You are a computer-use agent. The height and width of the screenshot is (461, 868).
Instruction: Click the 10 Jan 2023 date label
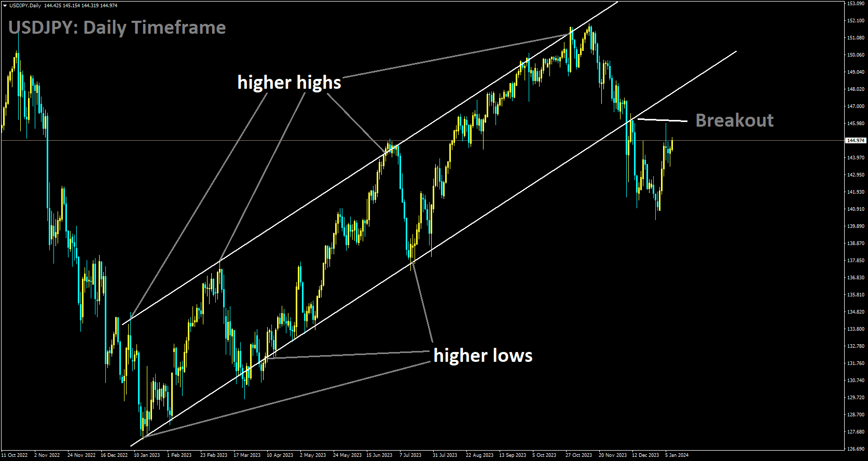click(147, 455)
